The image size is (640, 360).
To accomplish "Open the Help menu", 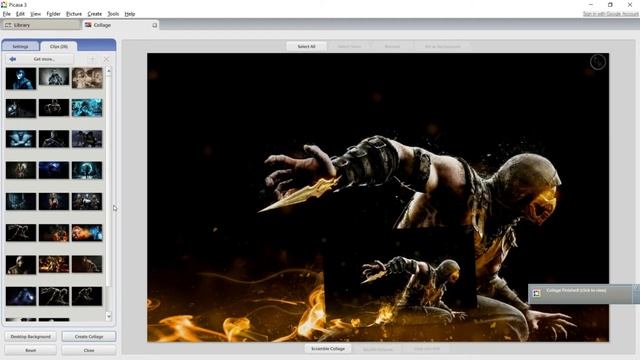I will point(130,14).
